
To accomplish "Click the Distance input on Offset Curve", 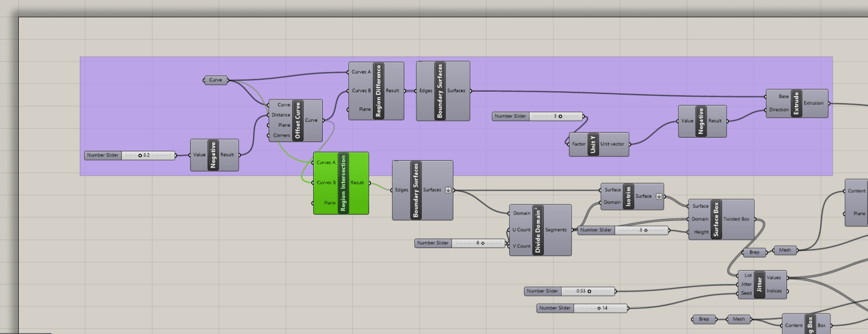I will [281, 115].
